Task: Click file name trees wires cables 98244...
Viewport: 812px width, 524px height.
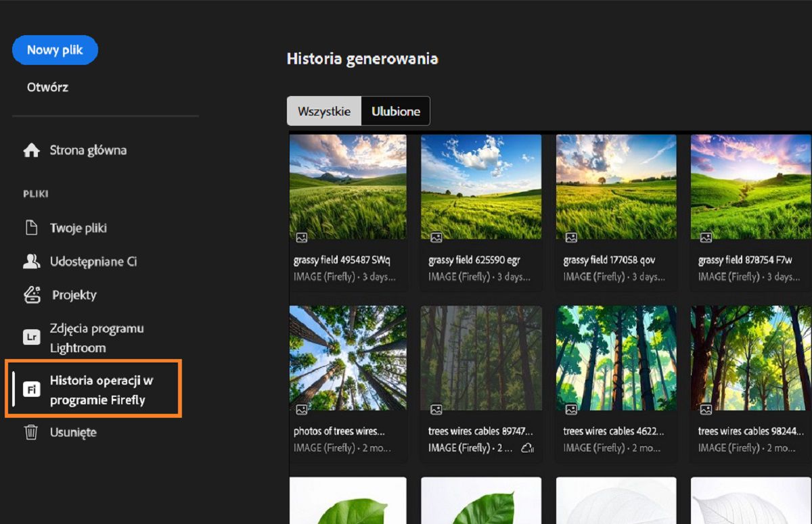Action: click(x=750, y=431)
